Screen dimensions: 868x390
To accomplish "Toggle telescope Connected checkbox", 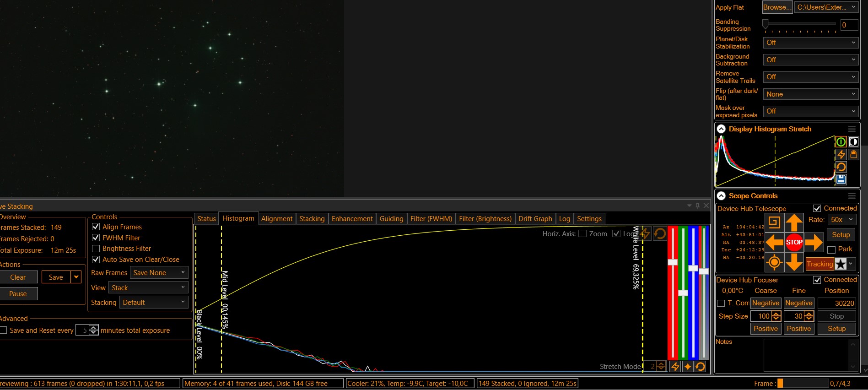I will click(x=817, y=209).
